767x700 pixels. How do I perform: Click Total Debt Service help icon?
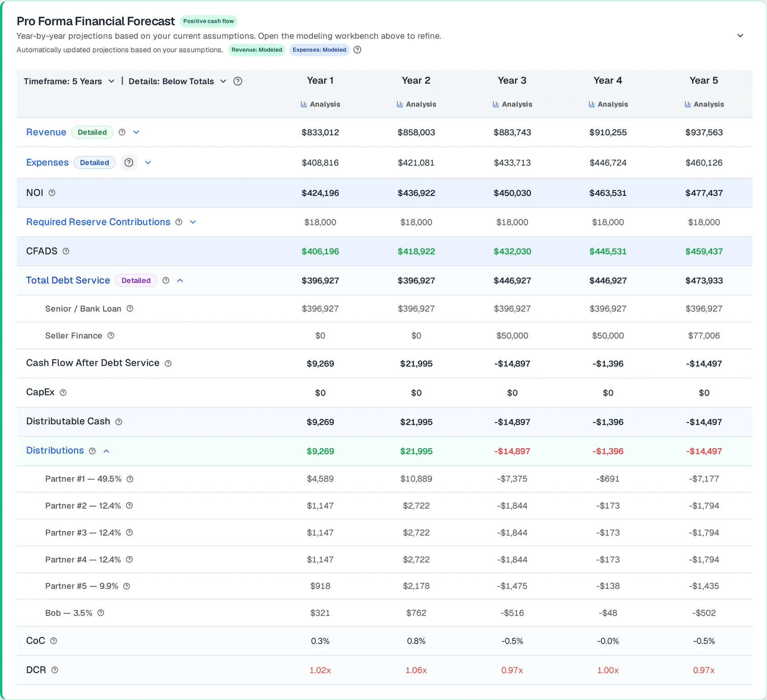[166, 280]
